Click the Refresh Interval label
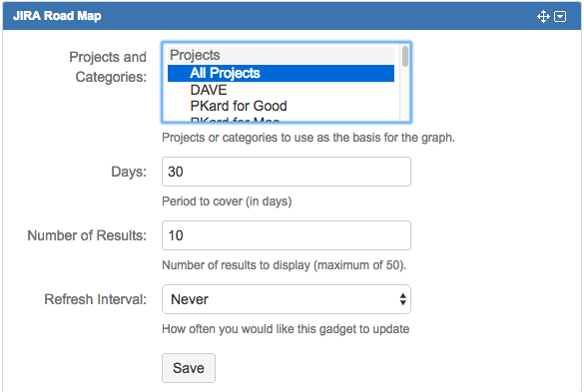Image resolution: width=584 pixels, height=392 pixels. point(96,299)
